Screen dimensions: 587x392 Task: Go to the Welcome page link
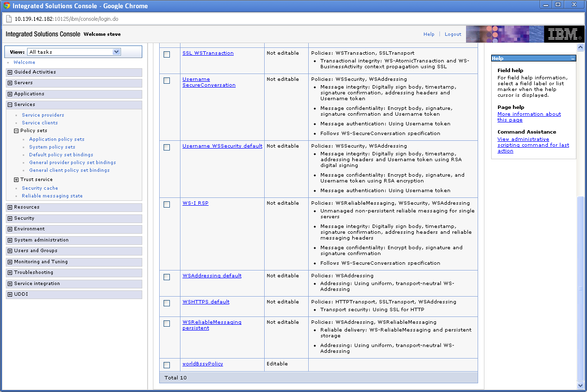[x=24, y=62]
